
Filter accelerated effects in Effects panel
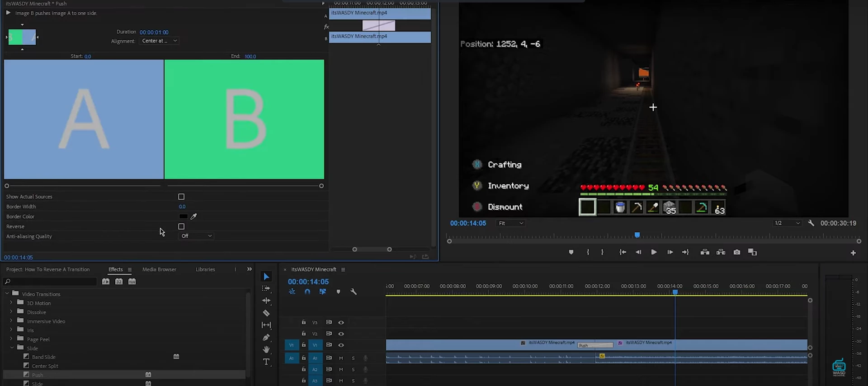click(106, 281)
